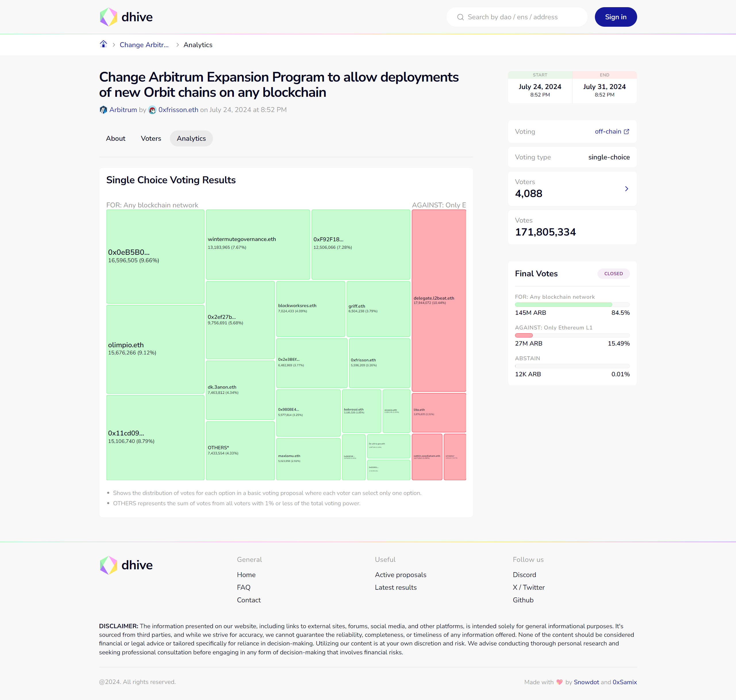Image resolution: width=736 pixels, height=700 pixels.
Task: Open the Change Arbitr... breadcrumb link
Action: tap(144, 45)
